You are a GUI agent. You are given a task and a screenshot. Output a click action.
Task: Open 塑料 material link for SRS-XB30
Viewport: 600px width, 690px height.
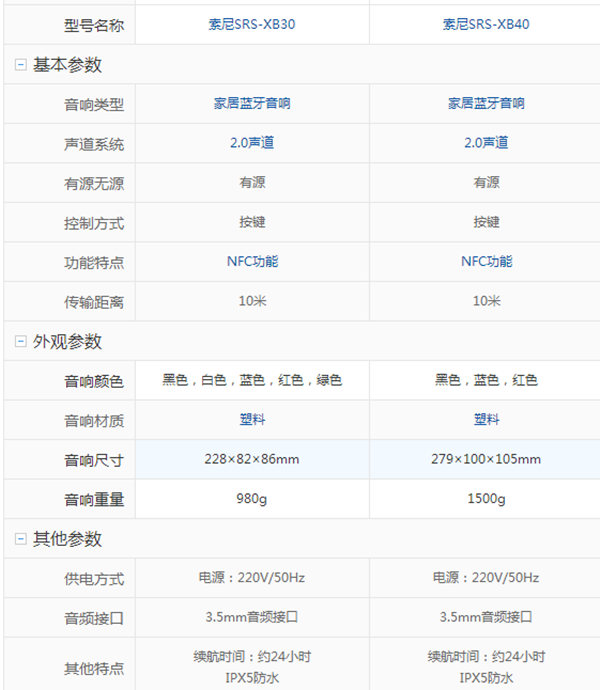coord(252,419)
